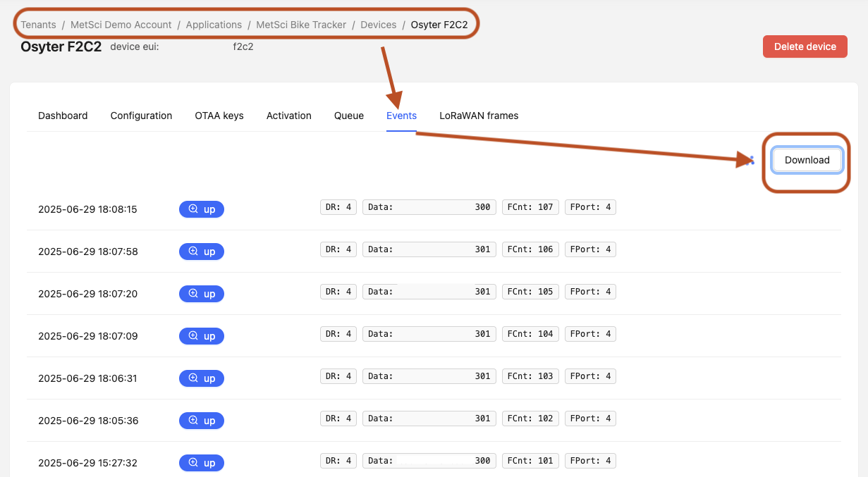868x477 pixels.
Task: Switch to LoRaWAN frames tab
Action: pyautogui.click(x=479, y=116)
